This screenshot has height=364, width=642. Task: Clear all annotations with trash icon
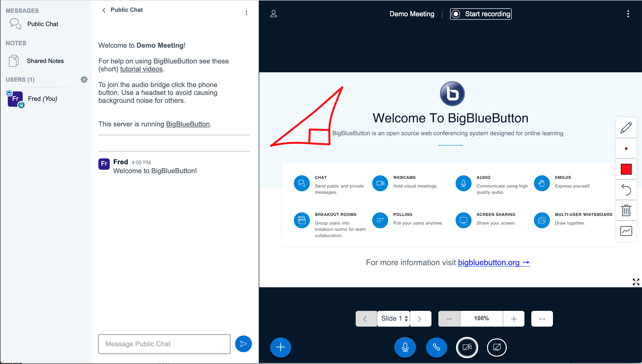click(626, 210)
